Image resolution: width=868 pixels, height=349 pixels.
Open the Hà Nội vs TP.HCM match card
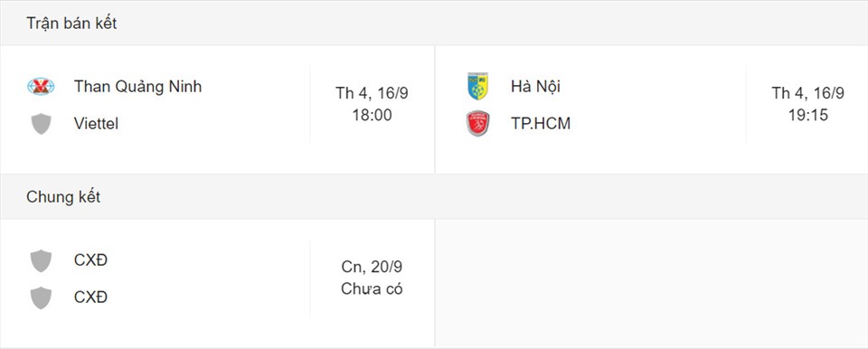(652, 109)
